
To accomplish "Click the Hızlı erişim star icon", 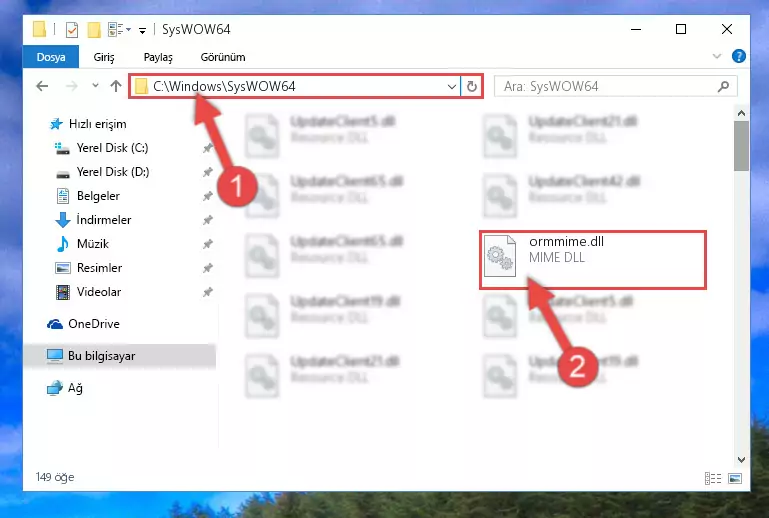I will pos(56,124).
